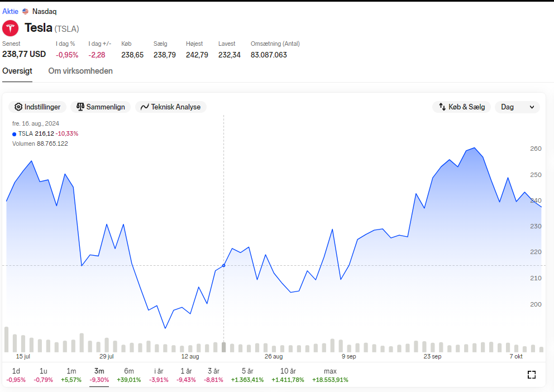Screen dimensions: 554x392
Task: Click the Køb & Sælg button
Action: [461, 107]
